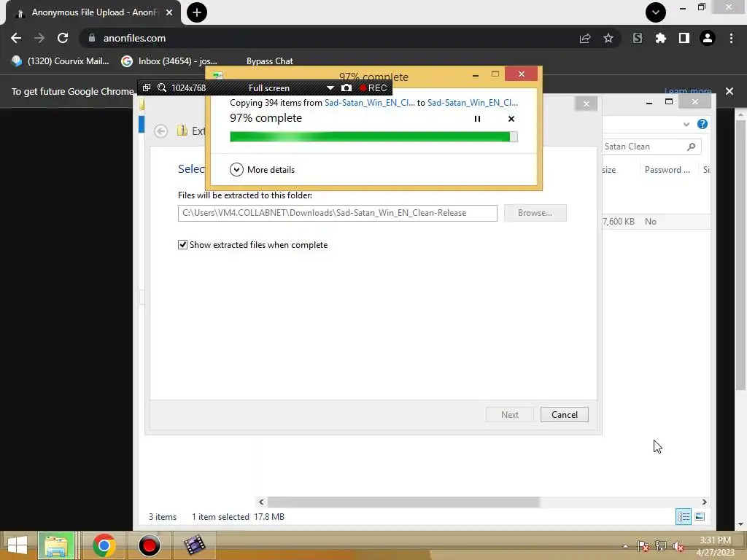Open the Chrome profile avatar

708,38
